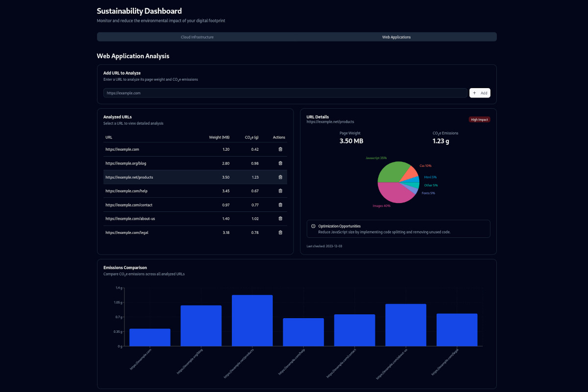Click the High Impact badge
Screen dimensions: 588x392
(x=479, y=119)
